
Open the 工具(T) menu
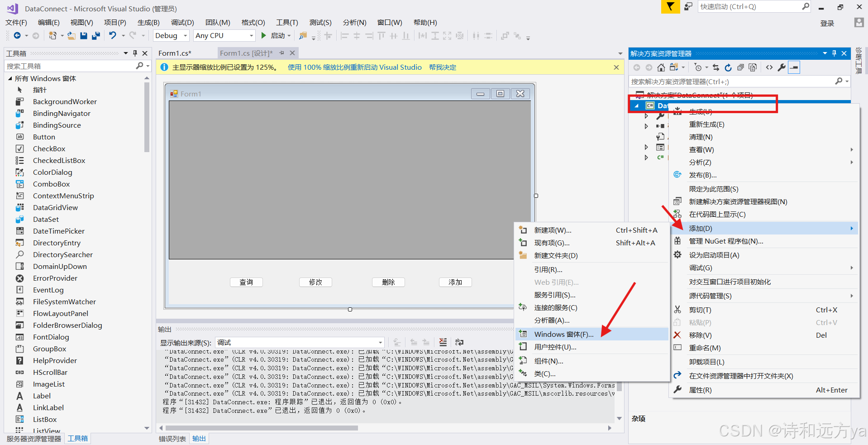[x=287, y=22]
